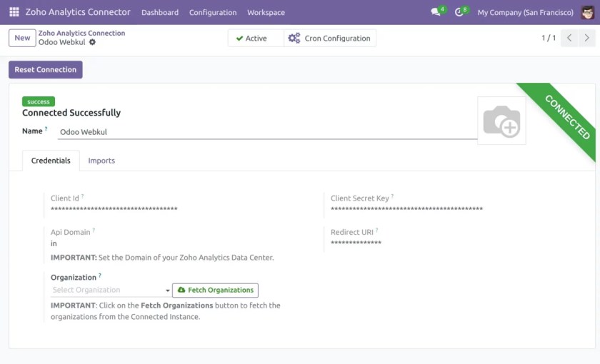Go to next record arrow
Image resolution: width=600 pixels, height=364 pixels.
(586, 38)
